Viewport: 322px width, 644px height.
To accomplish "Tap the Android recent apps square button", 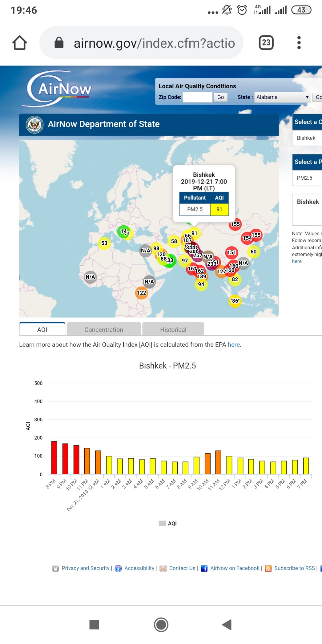I will pos(94,625).
